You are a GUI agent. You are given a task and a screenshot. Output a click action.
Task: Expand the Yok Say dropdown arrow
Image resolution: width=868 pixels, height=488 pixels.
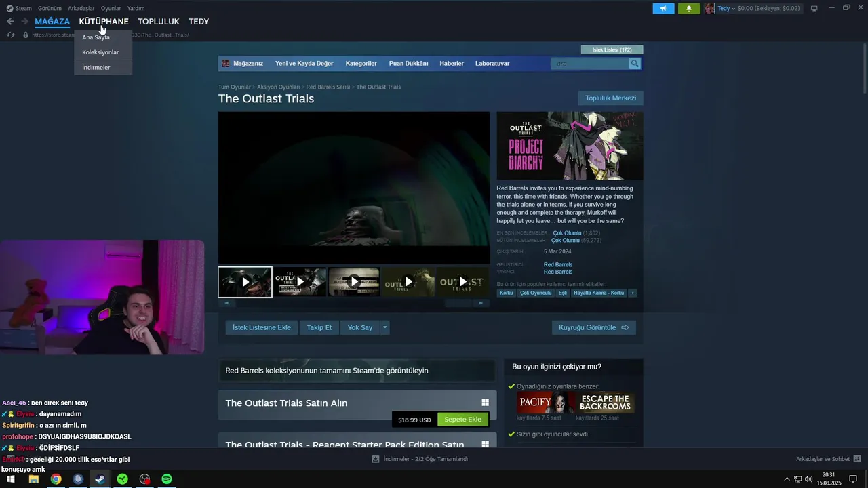(x=385, y=327)
